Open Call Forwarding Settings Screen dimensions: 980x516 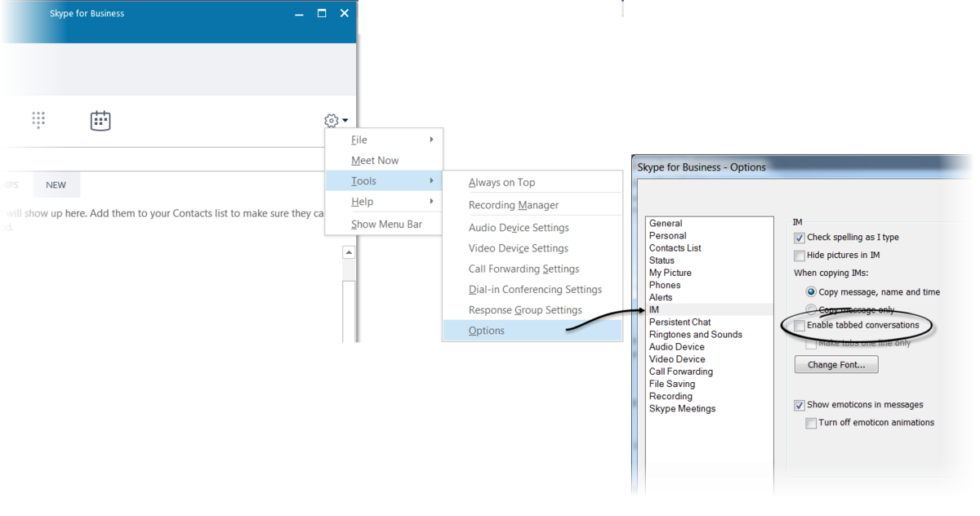[532, 269]
